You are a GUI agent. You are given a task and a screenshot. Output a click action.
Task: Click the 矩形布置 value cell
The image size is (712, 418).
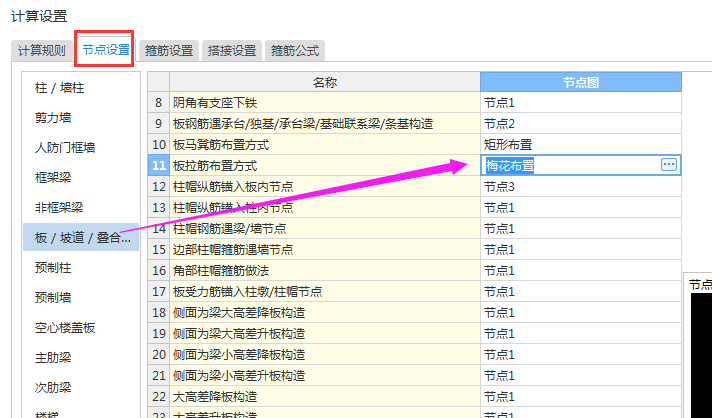[581, 145]
